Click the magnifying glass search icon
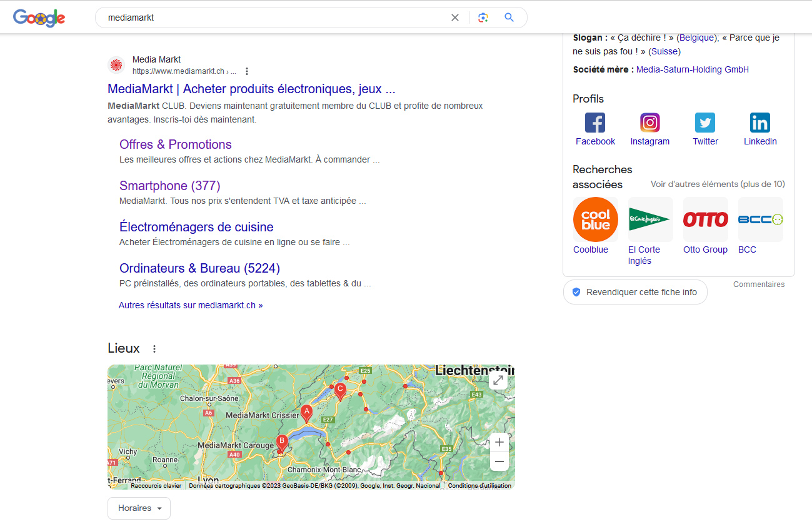This screenshot has height=529, width=812. point(509,18)
